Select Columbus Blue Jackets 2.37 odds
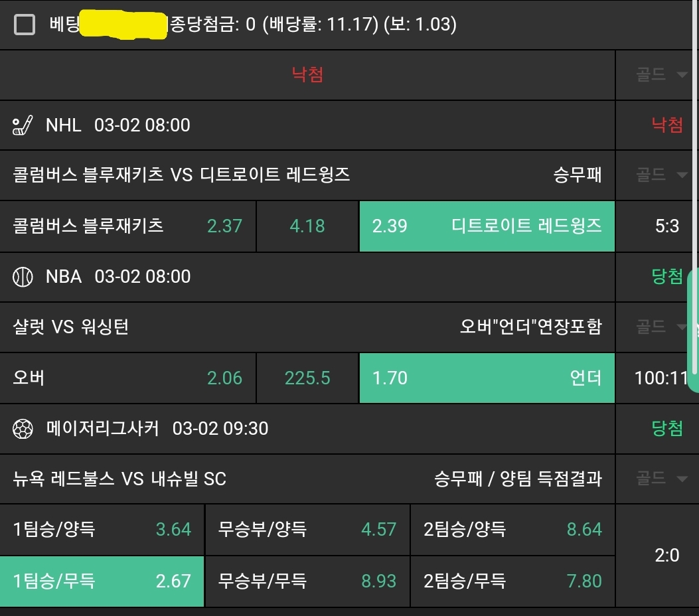Viewport: 699px width, 616px height. click(x=127, y=226)
